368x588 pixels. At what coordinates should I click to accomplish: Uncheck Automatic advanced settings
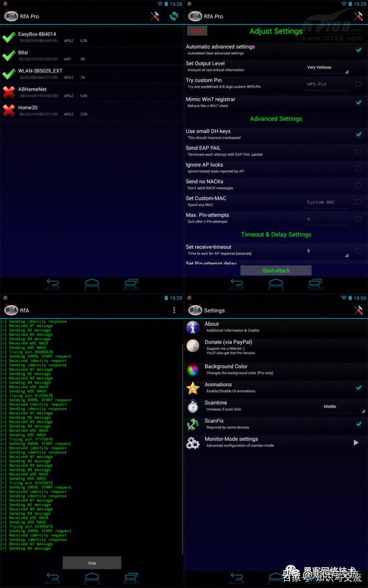359,50
